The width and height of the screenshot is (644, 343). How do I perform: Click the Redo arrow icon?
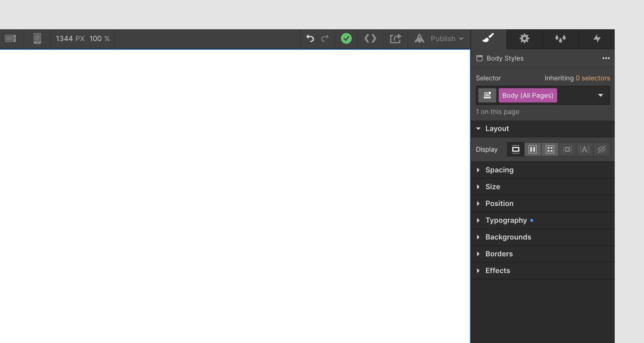(325, 38)
